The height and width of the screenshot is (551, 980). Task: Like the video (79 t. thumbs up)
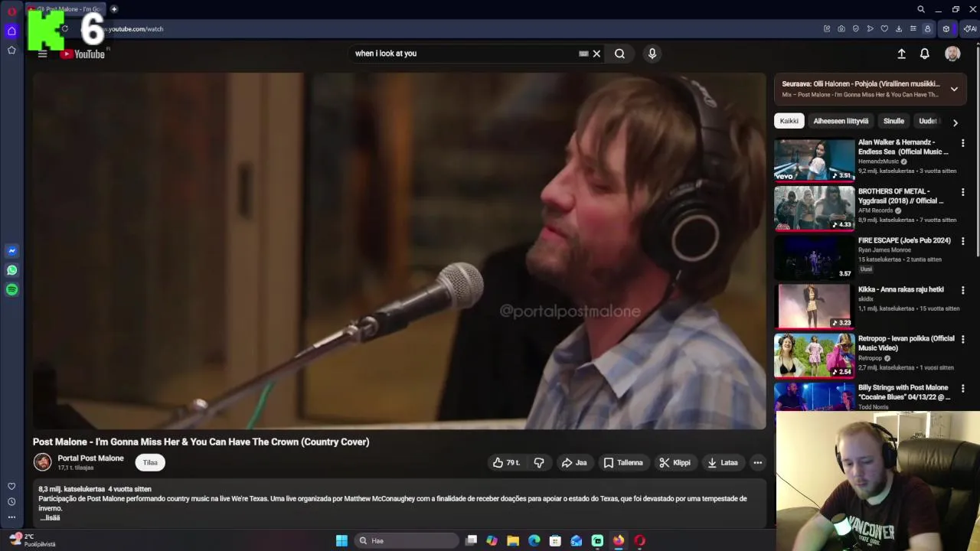[x=507, y=462]
